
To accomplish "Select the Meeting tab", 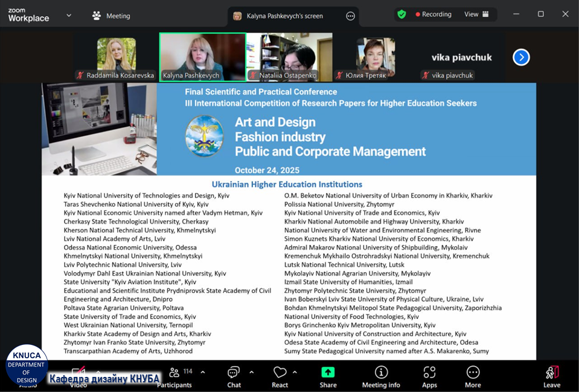I will (x=112, y=16).
